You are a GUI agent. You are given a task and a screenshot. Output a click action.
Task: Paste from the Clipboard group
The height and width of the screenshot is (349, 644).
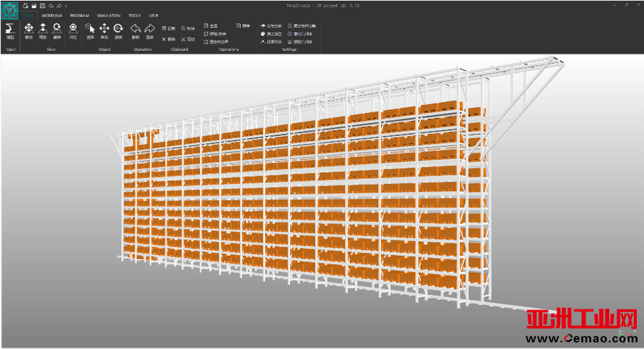[187, 28]
